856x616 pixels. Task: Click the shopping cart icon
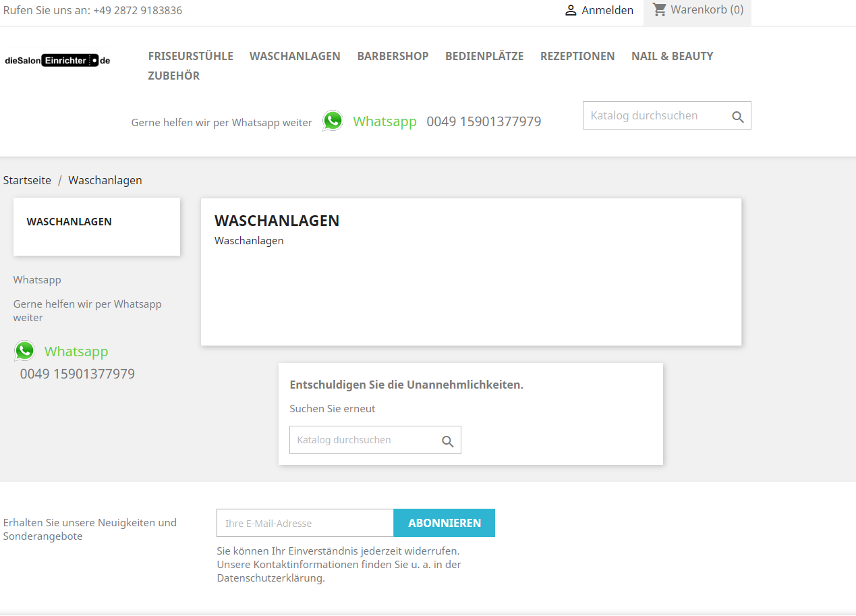click(x=659, y=9)
